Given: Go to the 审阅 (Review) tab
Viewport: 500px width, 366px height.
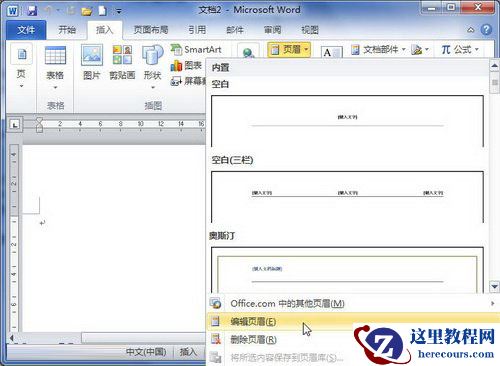Looking at the screenshot, I should 273,30.
